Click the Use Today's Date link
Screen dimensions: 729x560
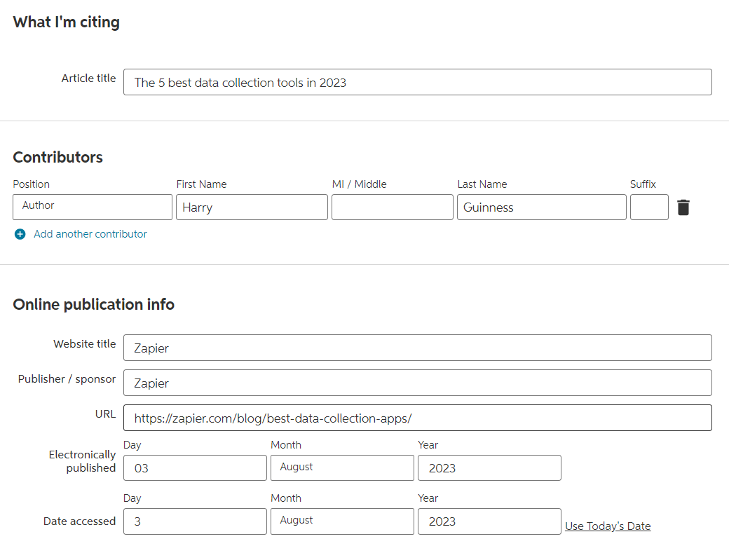(608, 526)
